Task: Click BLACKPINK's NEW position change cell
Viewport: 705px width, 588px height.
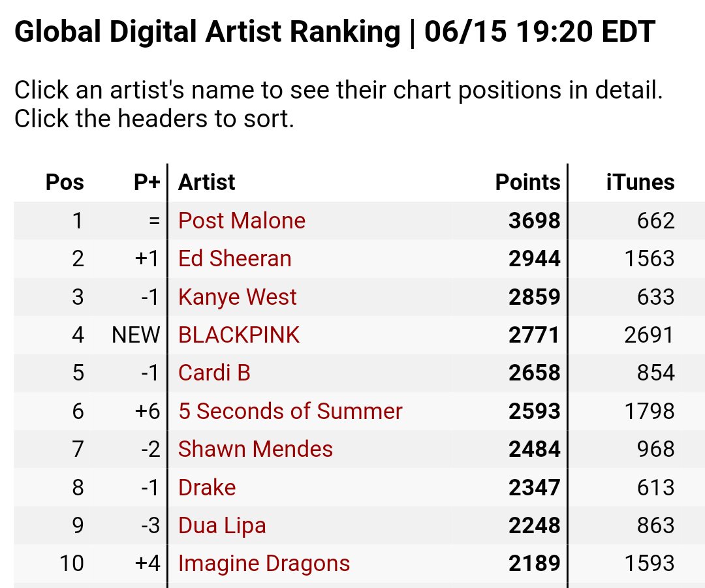Action: coord(136,335)
